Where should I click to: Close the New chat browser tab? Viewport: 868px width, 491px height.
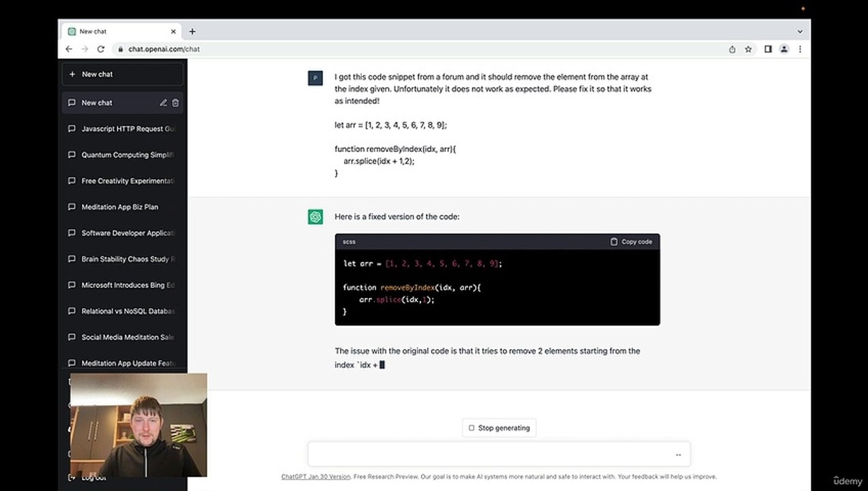tap(173, 31)
